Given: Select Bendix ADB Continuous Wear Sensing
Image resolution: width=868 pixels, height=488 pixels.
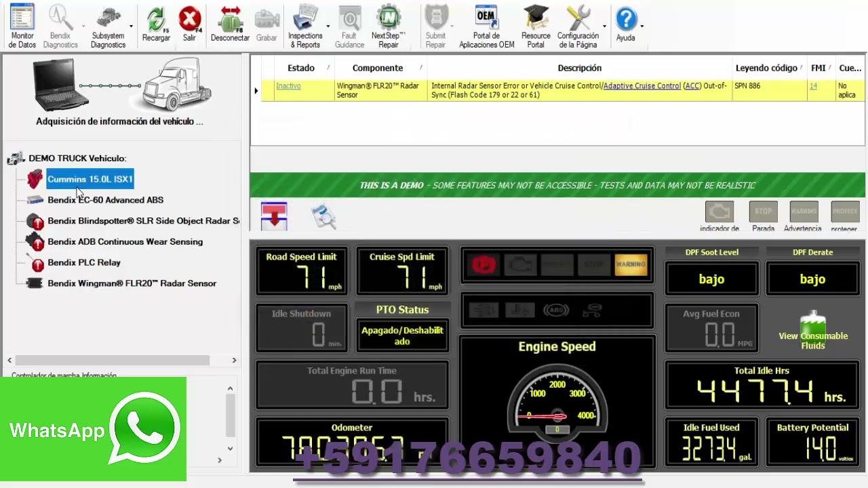Looking at the screenshot, I should (x=125, y=242).
